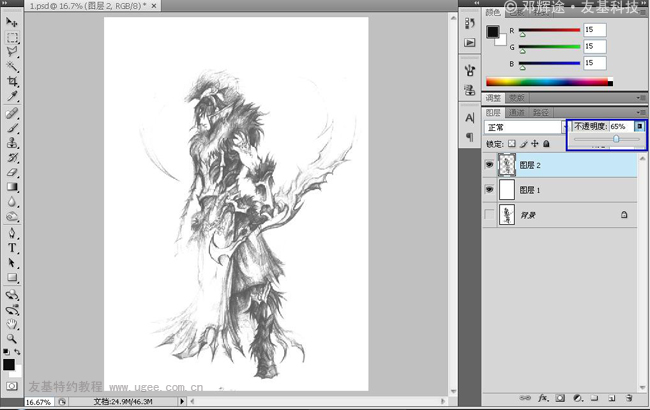Show the 背景 layer visibility box

(489, 214)
